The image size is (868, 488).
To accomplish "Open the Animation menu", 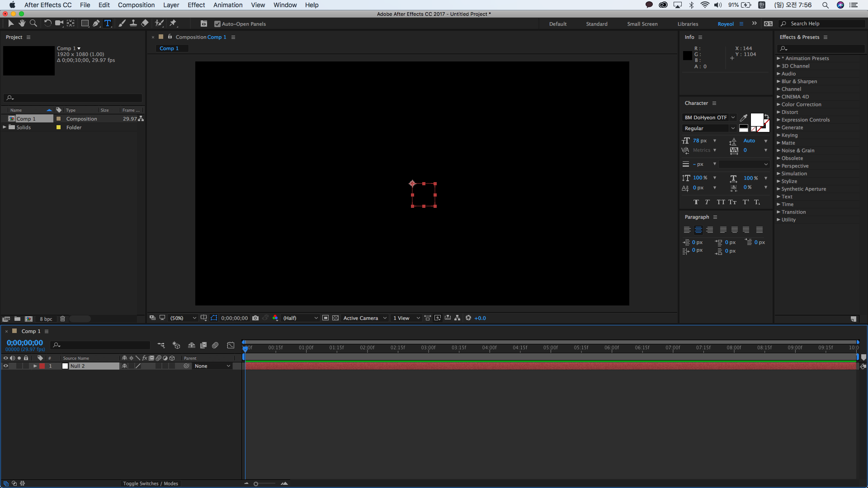I will pyautogui.click(x=228, y=5).
